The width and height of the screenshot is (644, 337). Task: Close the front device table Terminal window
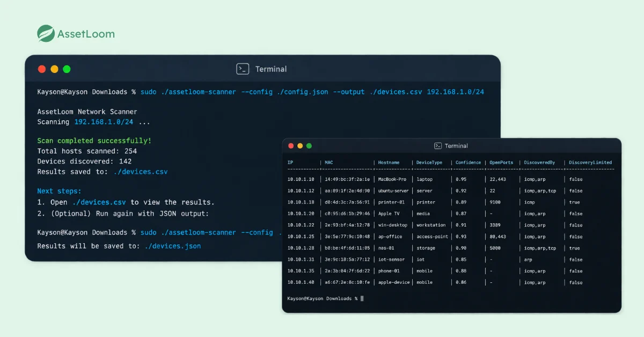pyautogui.click(x=291, y=146)
